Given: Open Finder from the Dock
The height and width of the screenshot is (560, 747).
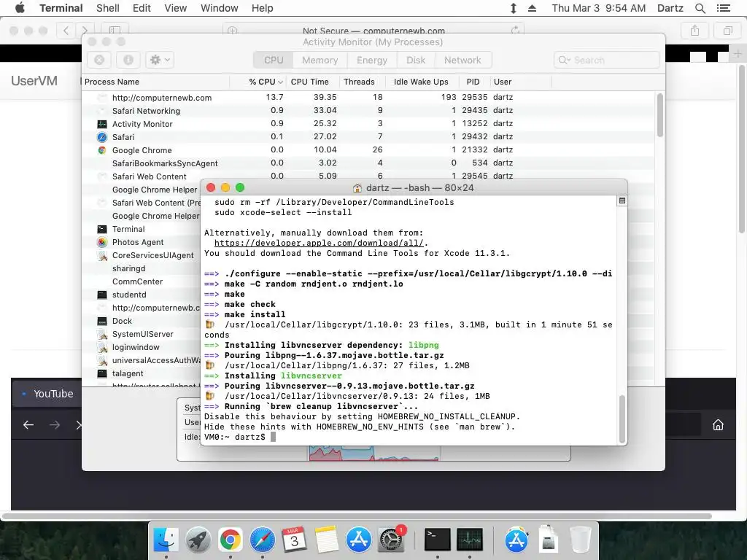Looking at the screenshot, I should pyautogui.click(x=166, y=540).
